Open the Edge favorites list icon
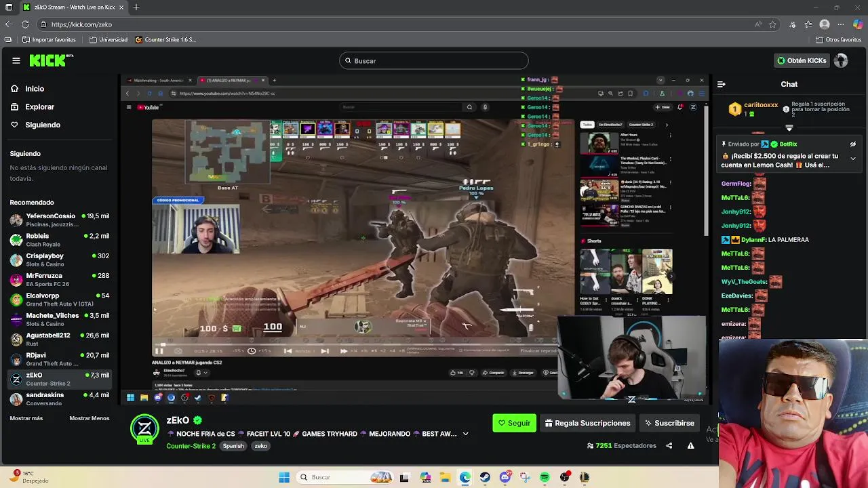The image size is (868, 488). click(x=808, y=24)
